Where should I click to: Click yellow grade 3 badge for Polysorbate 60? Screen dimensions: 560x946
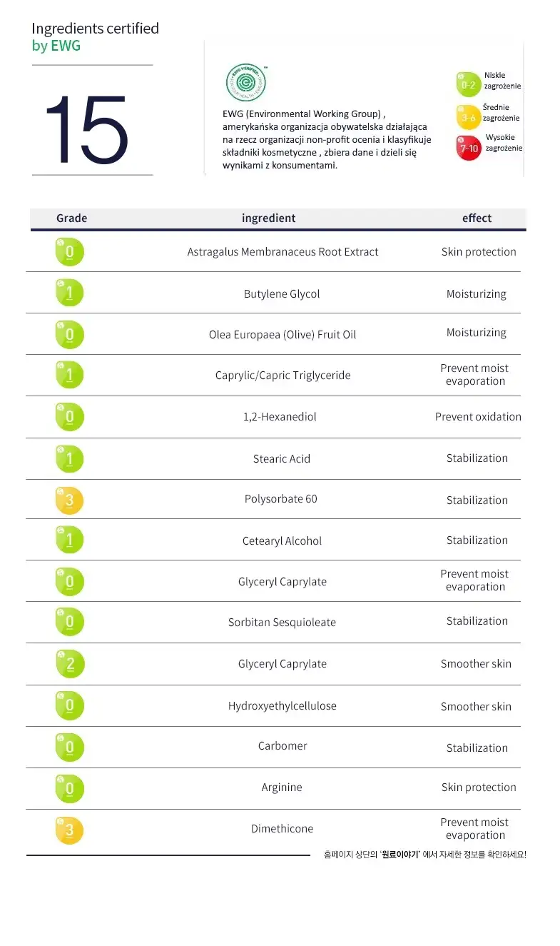pos(70,500)
